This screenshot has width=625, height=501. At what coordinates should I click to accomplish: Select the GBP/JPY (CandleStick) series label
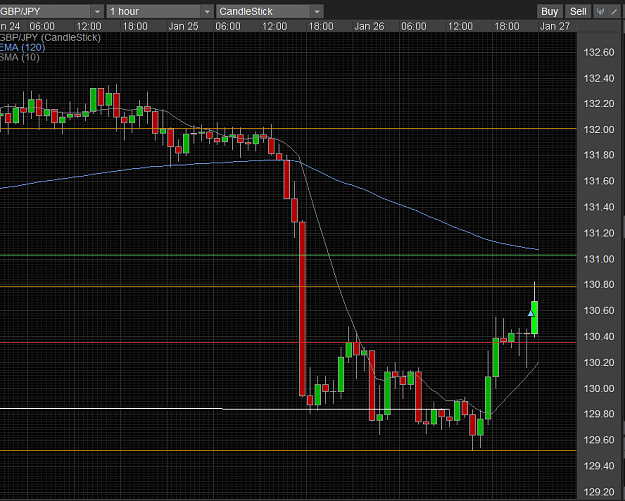point(50,38)
